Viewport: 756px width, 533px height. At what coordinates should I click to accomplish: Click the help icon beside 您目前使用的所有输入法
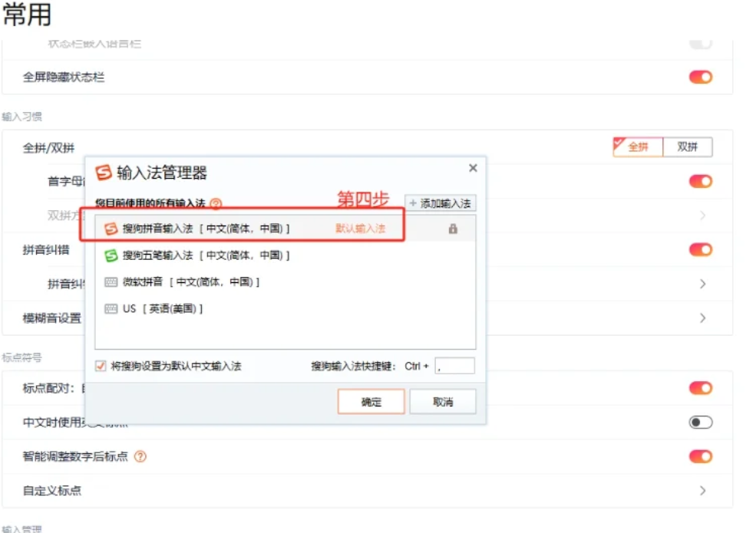[216, 204]
